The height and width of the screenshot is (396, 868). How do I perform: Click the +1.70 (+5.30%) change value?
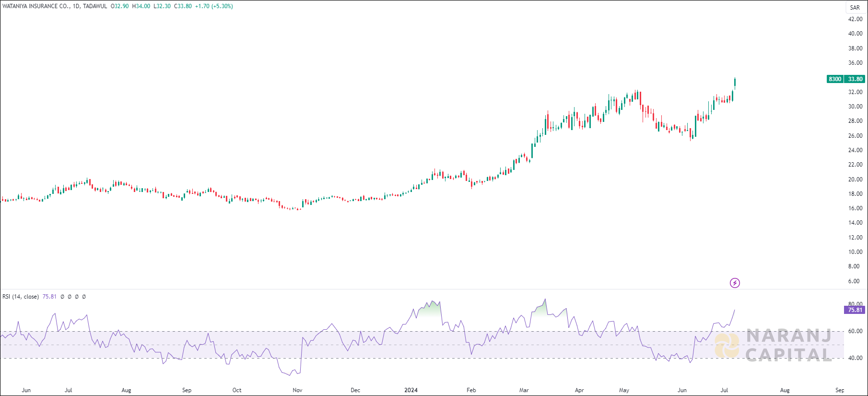tap(214, 6)
